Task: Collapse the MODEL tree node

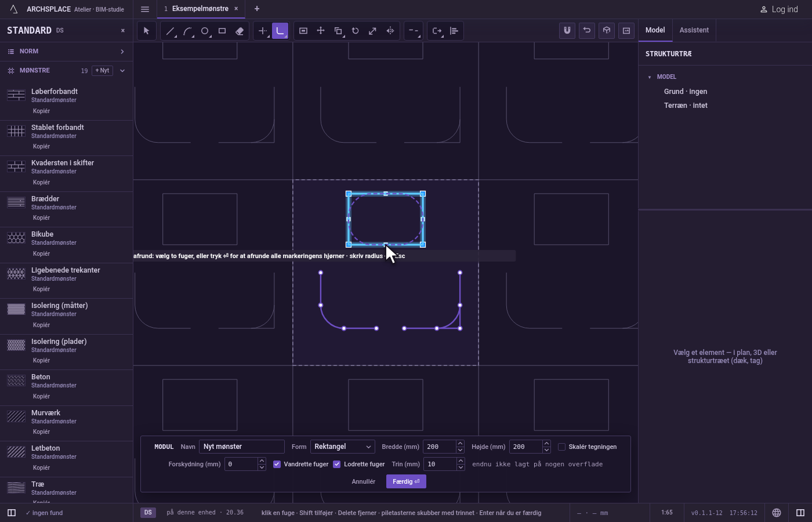Action: click(x=650, y=77)
